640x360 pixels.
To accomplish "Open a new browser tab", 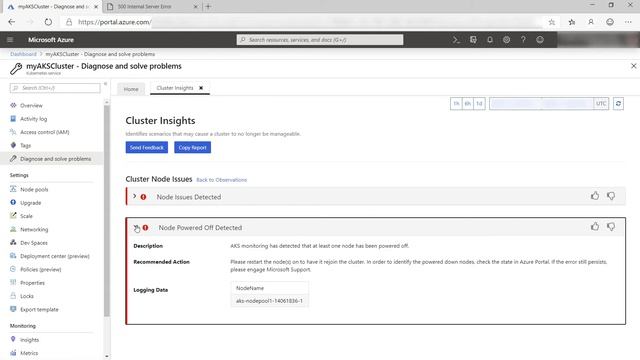I will [208, 6].
